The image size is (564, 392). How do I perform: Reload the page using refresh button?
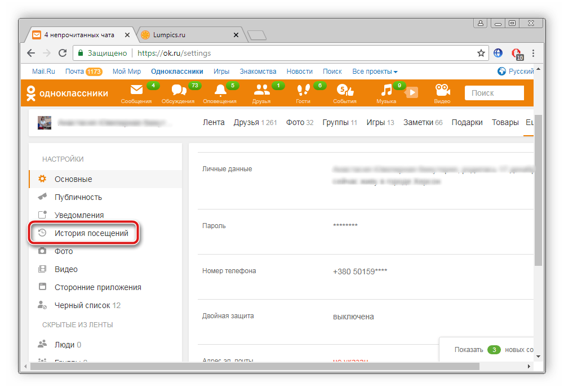63,53
